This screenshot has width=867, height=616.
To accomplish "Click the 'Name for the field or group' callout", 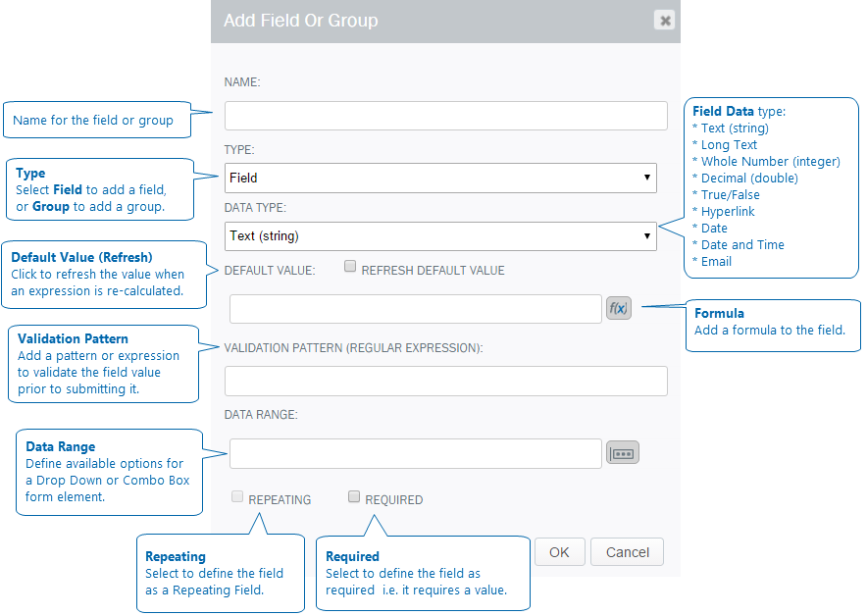I will [93, 121].
